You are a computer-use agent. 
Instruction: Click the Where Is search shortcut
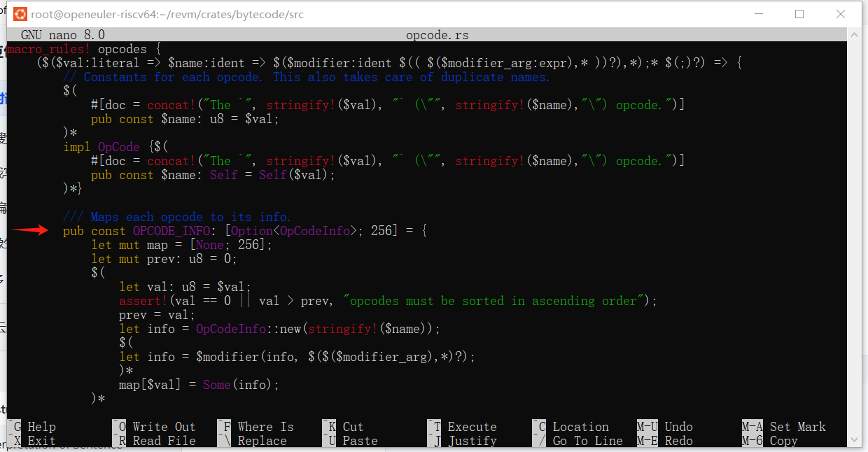click(265, 427)
